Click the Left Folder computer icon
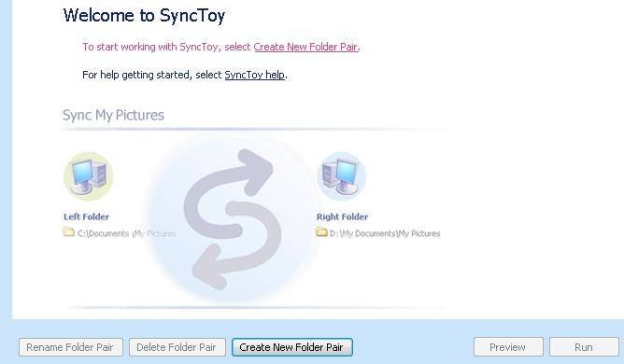This screenshot has width=624, height=364. [x=89, y=176]
